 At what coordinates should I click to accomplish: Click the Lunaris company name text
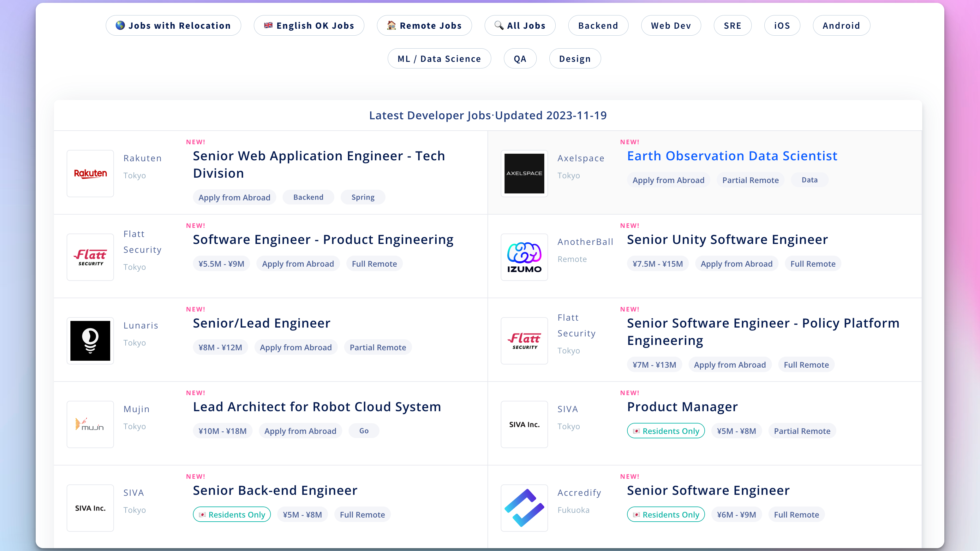[141, 325]
